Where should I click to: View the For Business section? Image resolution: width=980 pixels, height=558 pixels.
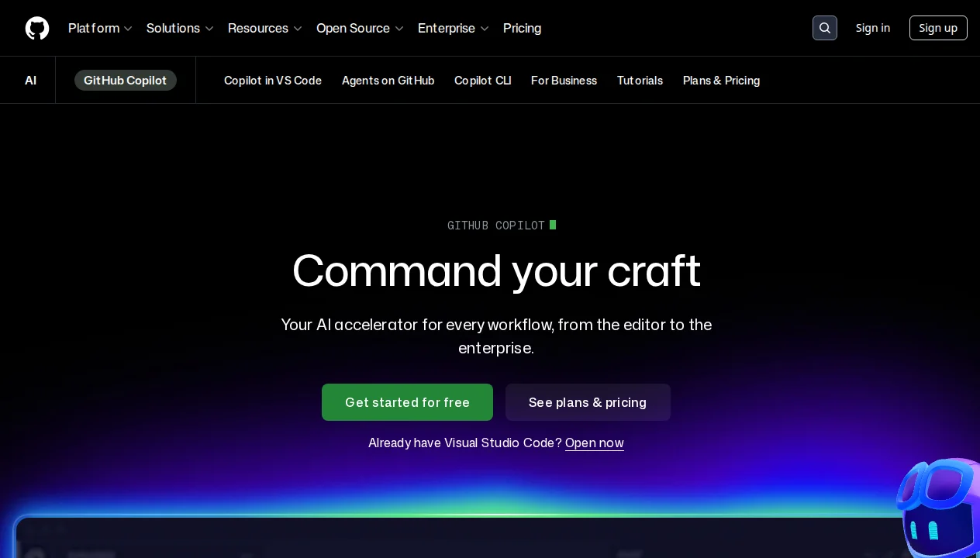pos(564,80)
